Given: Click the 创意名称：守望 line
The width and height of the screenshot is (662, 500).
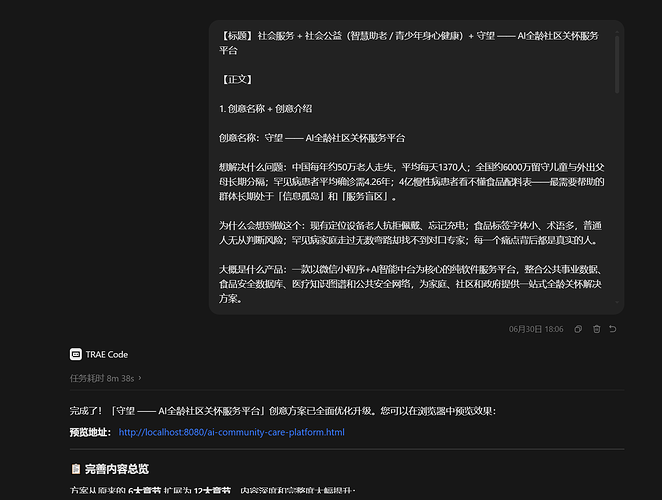Looking at the screenshot, I should 312,138.
